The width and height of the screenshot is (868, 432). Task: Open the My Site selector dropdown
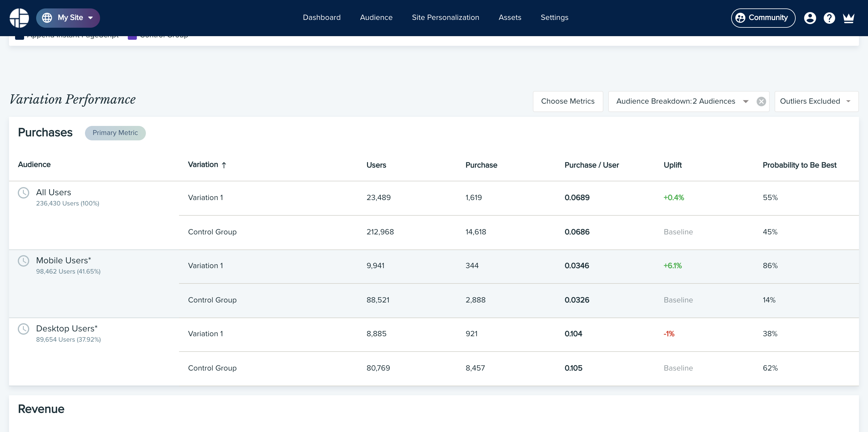click(68, 18)
